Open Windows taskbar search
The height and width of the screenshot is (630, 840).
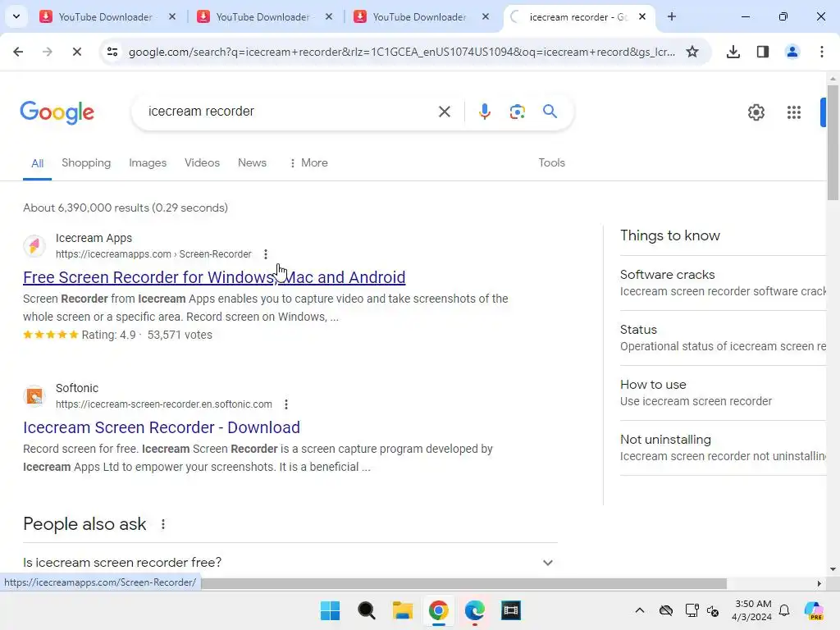(367, 610)
